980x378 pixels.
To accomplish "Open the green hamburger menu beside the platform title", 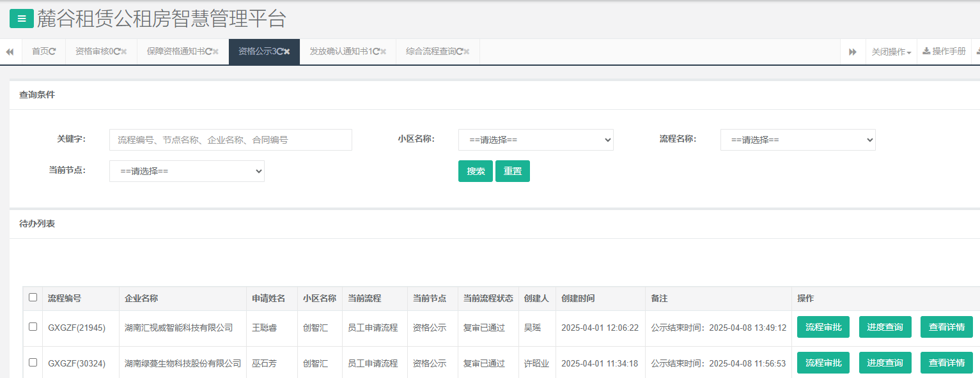I will pos(21,19).
